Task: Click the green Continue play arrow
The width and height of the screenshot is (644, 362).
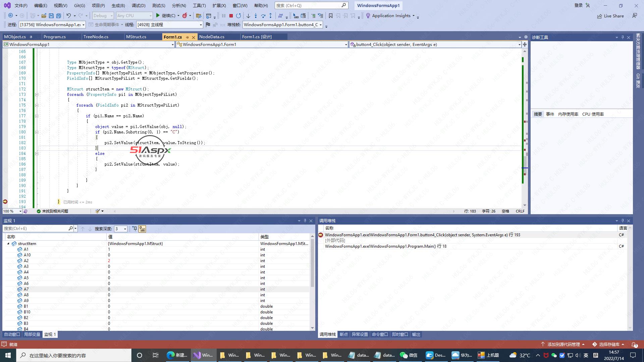Action: [x=158, y=15]
